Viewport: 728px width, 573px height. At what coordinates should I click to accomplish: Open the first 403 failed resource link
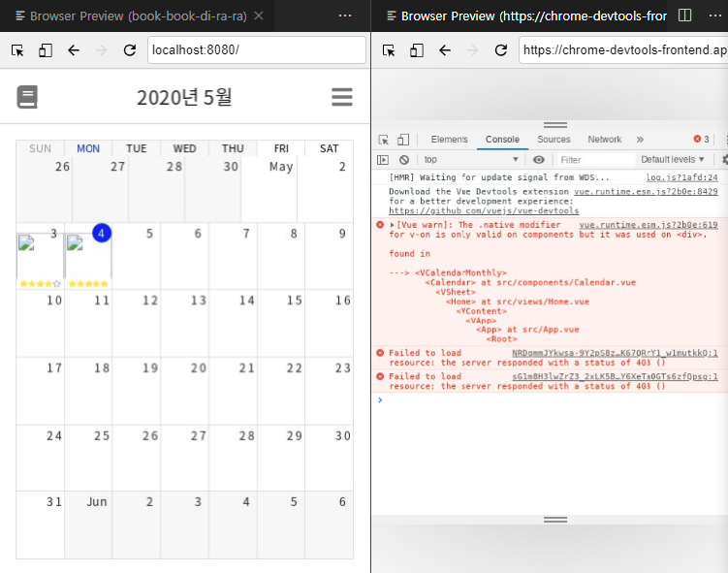[x=615, y=353]
